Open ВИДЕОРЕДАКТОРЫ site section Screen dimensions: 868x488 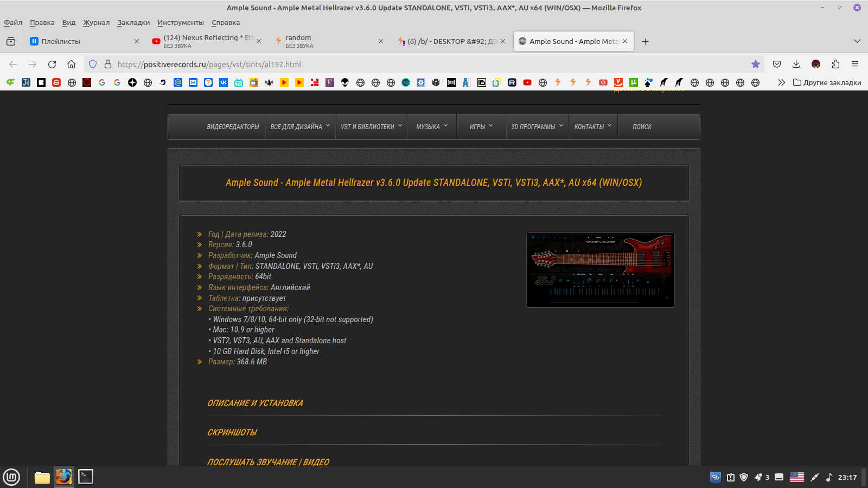[x=233, y=127]
